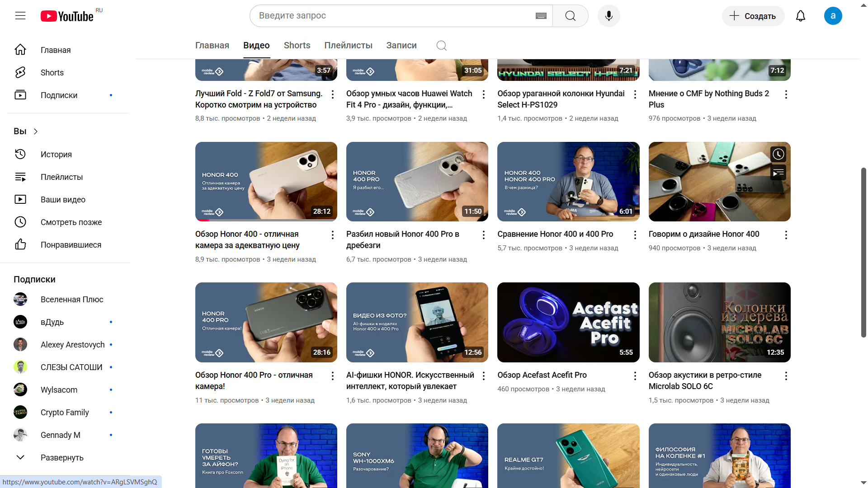
Task: Open the Crypto Family subscription
Action: 68,412
